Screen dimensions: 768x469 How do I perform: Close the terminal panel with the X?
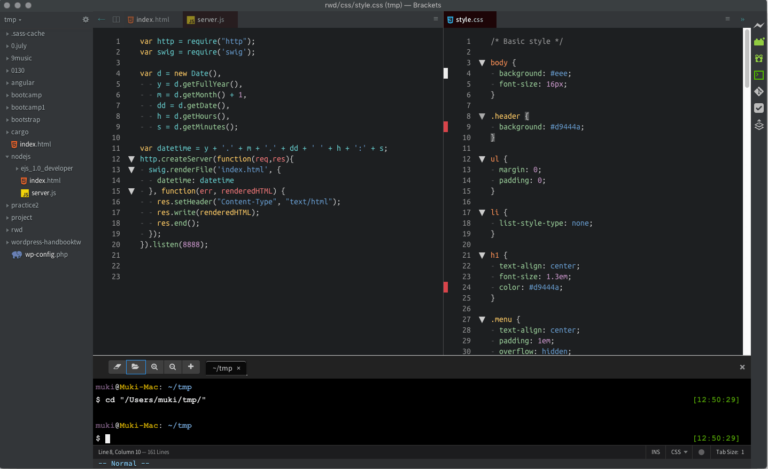741,367
